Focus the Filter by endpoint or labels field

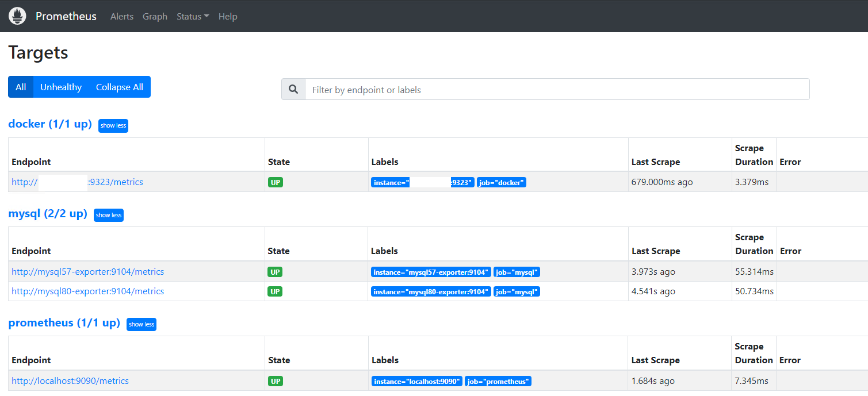tap(557, 89)
